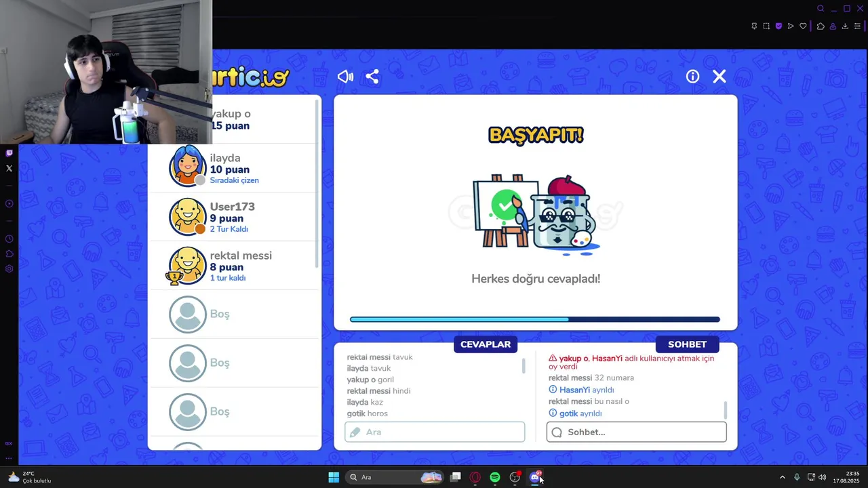Click the send/flow arrow icon in toolbar
Viewport: 868px width, 488px height.
791,26
